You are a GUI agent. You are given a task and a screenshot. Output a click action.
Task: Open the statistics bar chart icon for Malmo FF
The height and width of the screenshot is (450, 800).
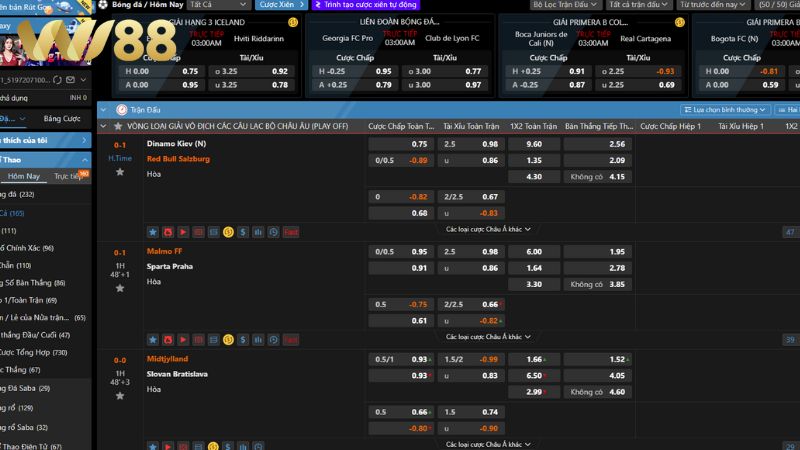click(258, 340)
